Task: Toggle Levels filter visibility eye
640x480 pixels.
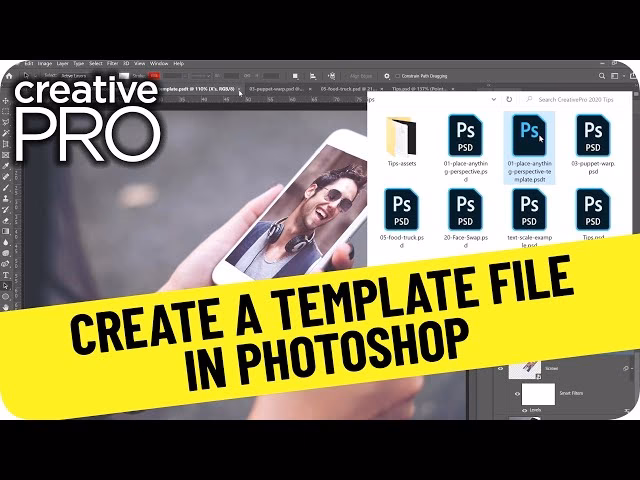Action: [x=525, y=410]
